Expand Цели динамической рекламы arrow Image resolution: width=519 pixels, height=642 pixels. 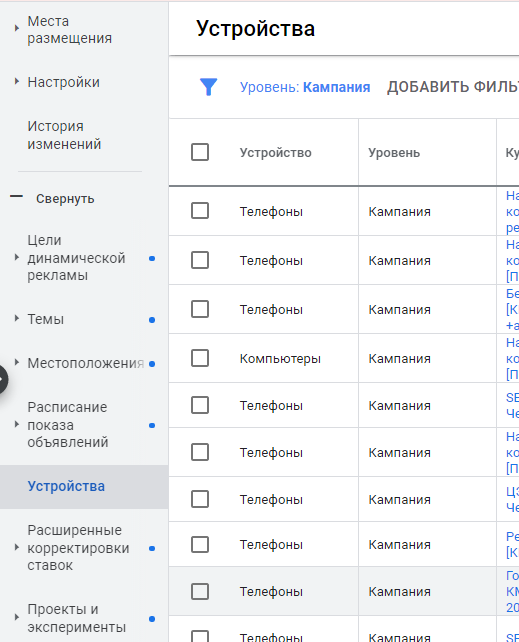click(16, 258)
